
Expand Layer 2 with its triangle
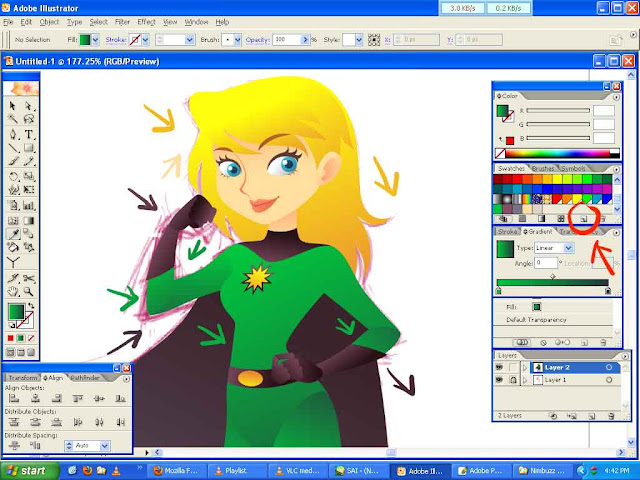[x=525, y=367]
